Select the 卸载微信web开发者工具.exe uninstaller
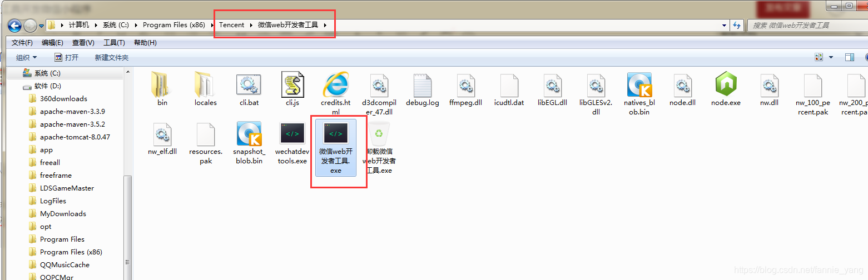 pos(379,147)
